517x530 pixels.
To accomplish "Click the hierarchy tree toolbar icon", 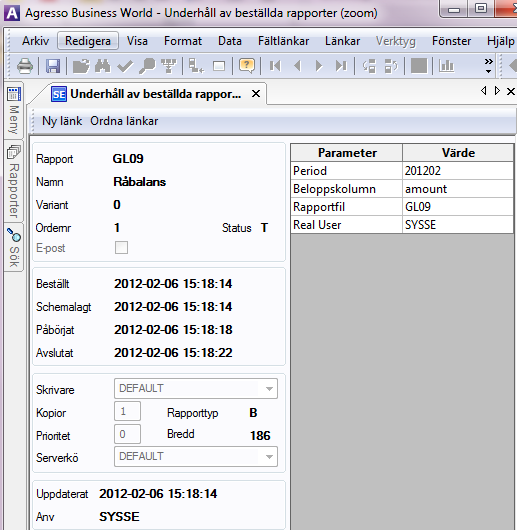I will click(x=169, y=66).
